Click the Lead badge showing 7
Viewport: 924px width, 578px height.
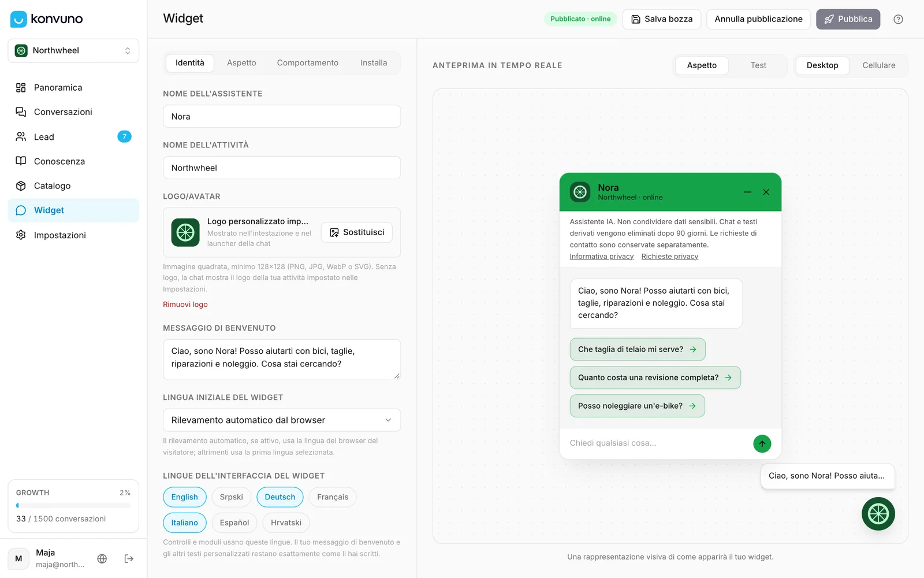[124, 136]
